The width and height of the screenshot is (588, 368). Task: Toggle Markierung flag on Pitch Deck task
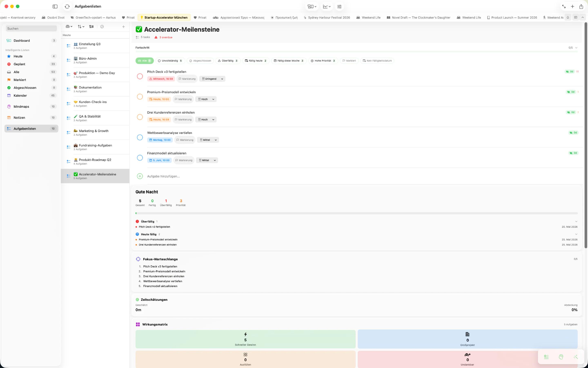click(187, 79)
